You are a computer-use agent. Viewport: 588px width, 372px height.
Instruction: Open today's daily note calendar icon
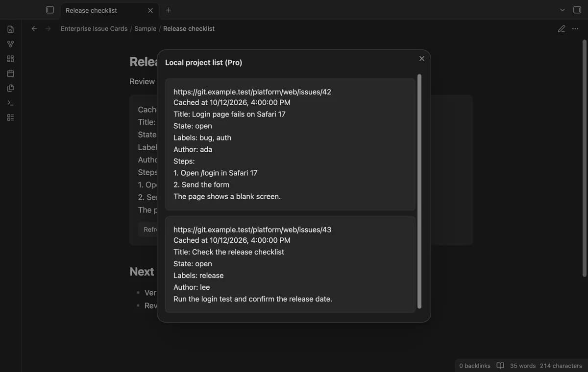(x=10, y=73)
